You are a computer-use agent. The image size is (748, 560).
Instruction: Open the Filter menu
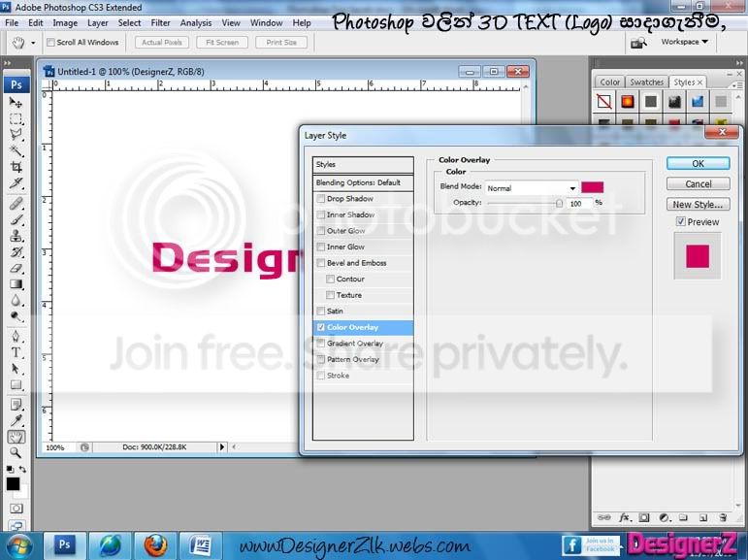pos(160,23)
